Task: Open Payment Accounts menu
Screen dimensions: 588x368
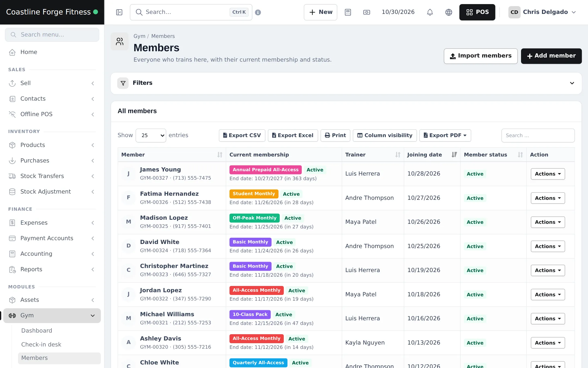Action: click(52, 238)
